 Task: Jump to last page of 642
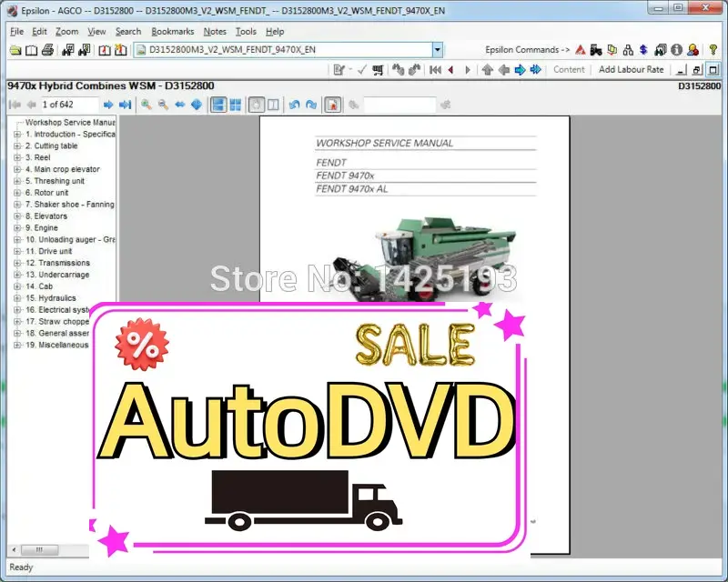[125, 105]
